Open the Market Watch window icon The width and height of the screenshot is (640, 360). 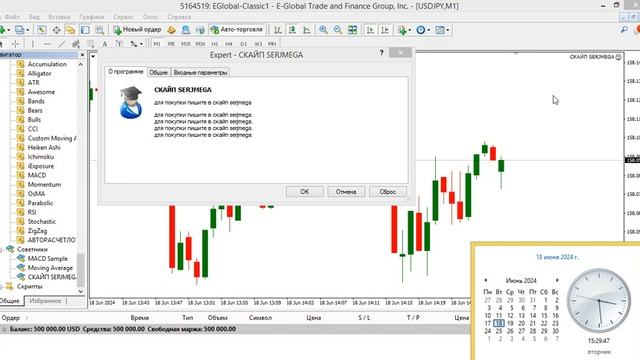click(x=42, y=30)
